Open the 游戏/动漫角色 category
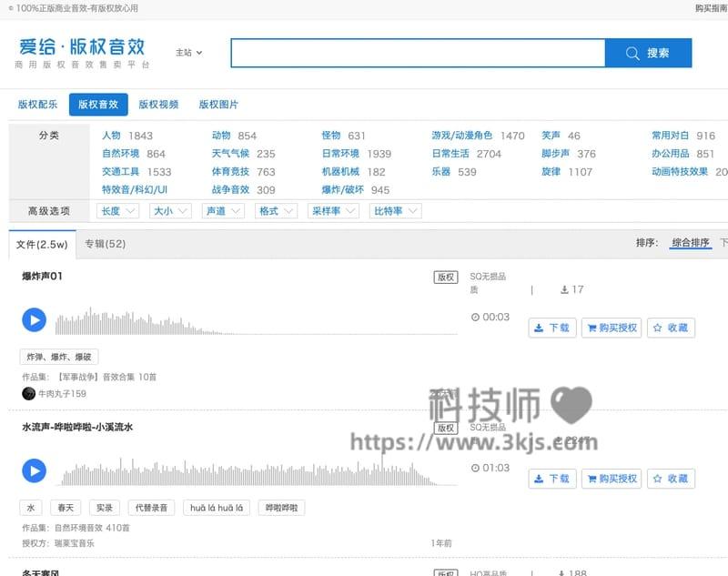728x576 pixels. [x=461, y=136]
